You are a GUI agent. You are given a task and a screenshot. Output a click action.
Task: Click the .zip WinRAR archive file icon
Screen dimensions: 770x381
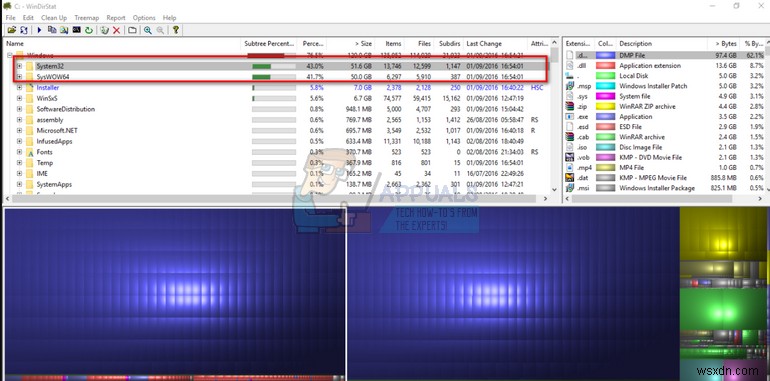point(570,106)
